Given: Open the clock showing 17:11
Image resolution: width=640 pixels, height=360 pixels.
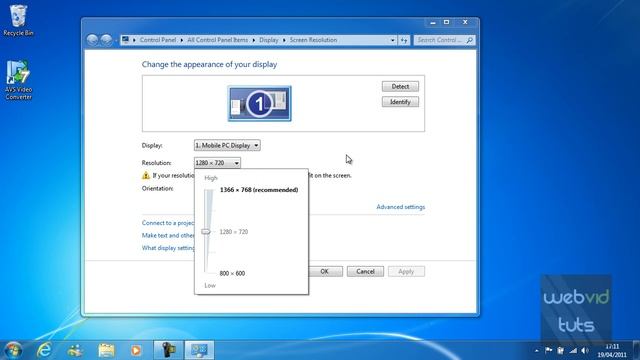Looking at the screenshot, I should click(612, 351).
